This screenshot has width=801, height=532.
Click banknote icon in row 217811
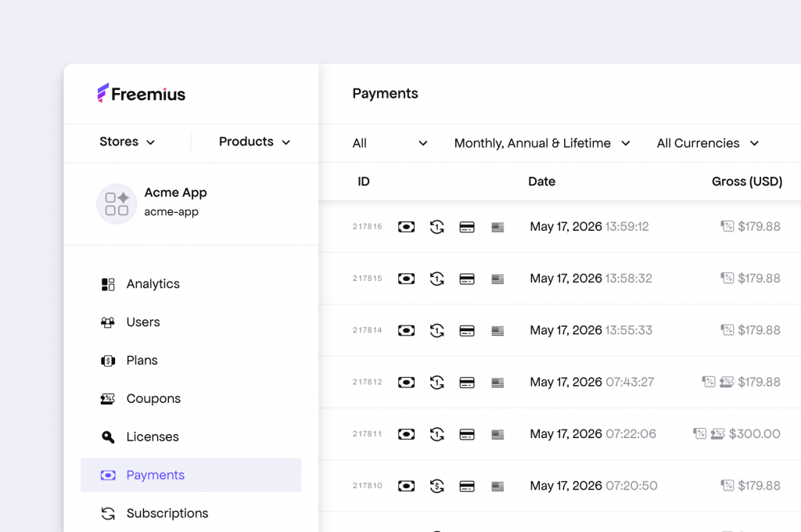tap(406, 434)
